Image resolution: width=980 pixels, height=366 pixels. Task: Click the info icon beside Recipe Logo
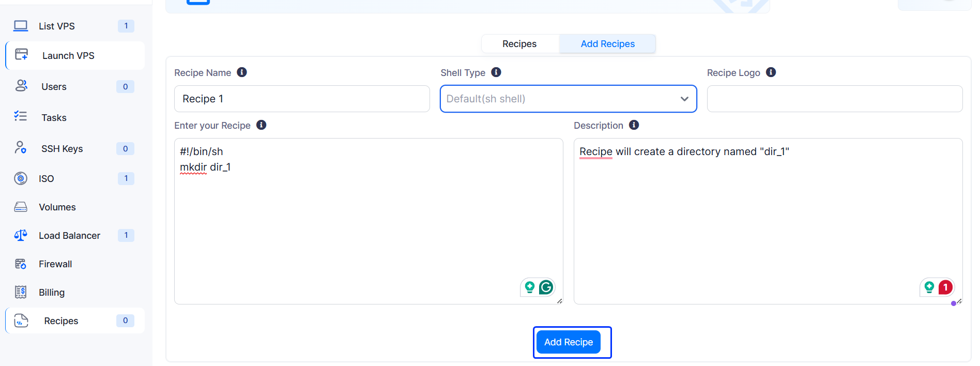click(771, 72)
